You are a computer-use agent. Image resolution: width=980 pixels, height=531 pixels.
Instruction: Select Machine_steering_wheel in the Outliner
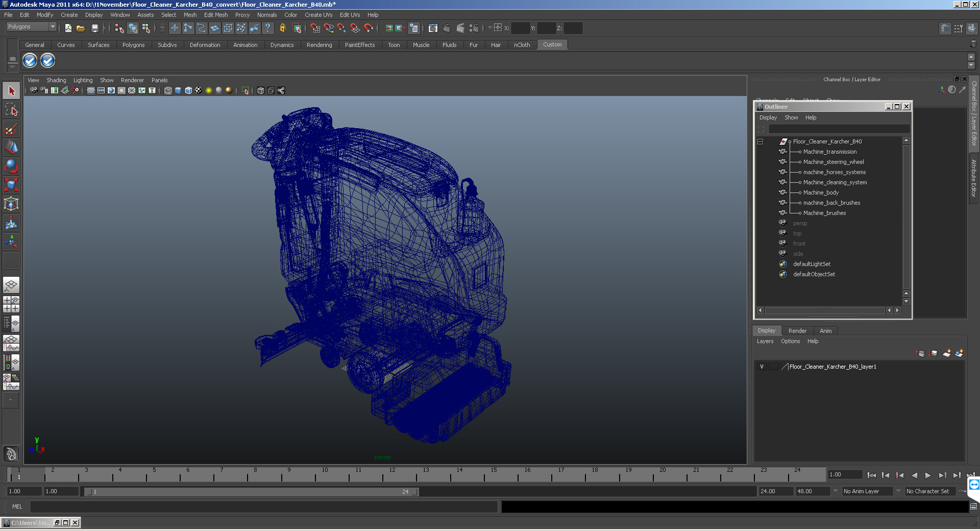point(834,162)
